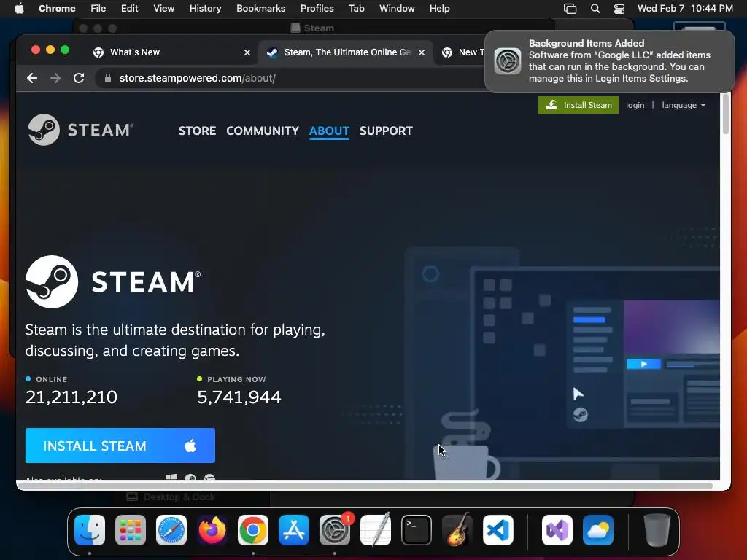The width and height of the screenshot is (747, 560).
Task: Reload the Steam page
Action: pyautogui.click(x=79, y=78)
